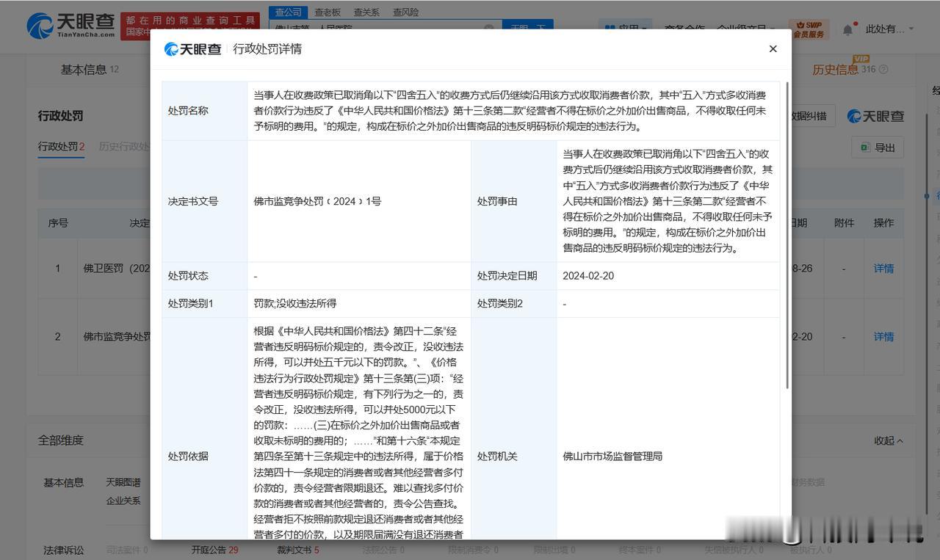Click the 处罚状态 label cell
This screenshot has height=560, width=940.
pos(204,276)
